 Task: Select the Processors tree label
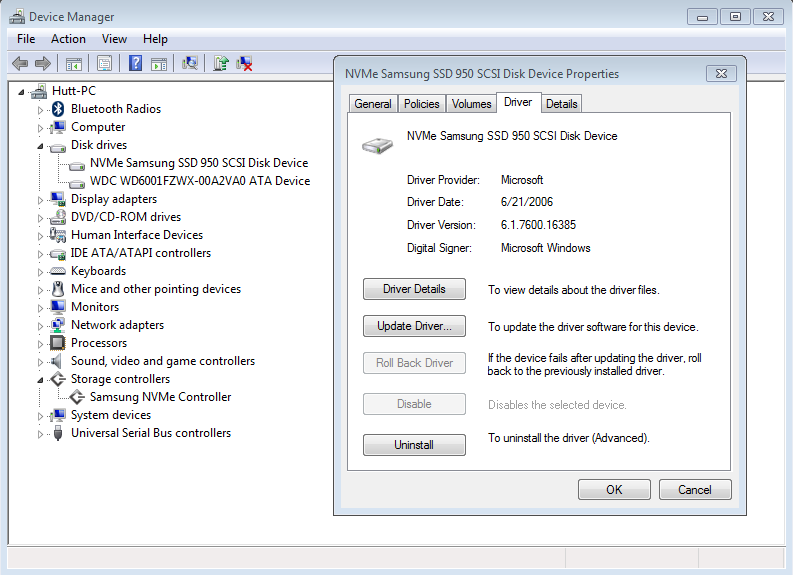coord(99,343)
